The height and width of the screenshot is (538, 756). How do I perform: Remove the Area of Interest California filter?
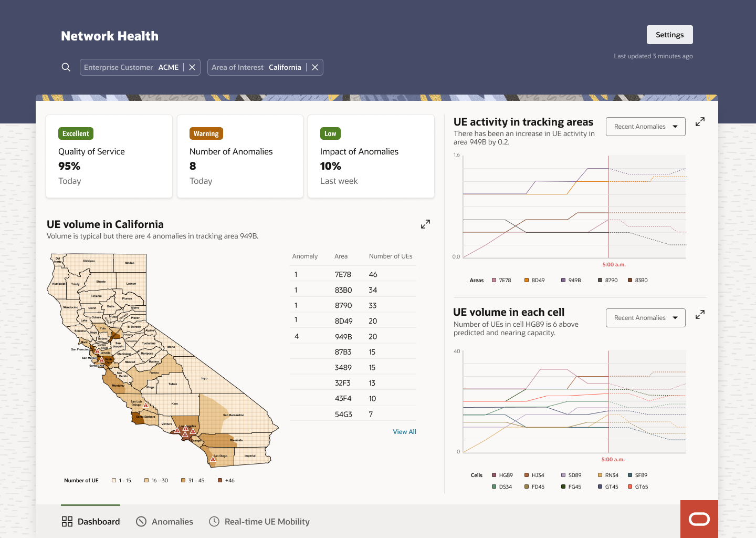point(315,67)
